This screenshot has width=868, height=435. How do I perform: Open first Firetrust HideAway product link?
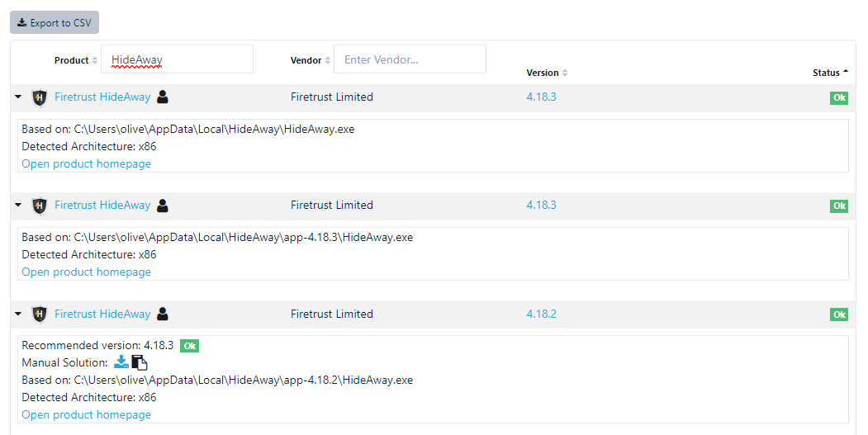102,97
